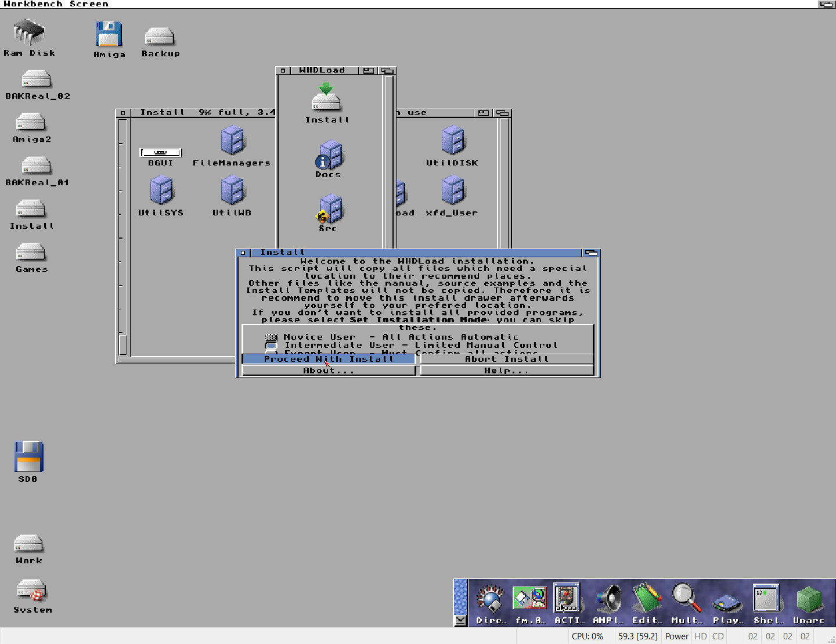Open the Ram Disk icon
The width and height of the screenshot is (836, 644).
29,33
